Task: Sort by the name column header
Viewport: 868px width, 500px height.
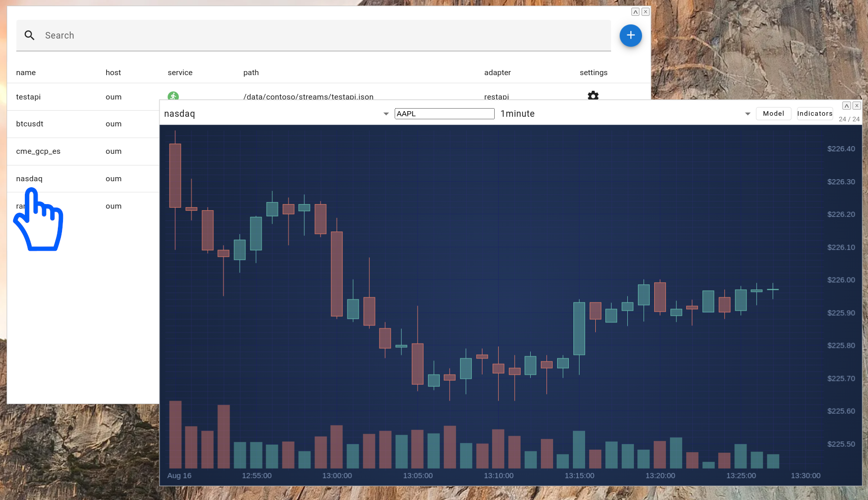Action: [x=26, y=73]
